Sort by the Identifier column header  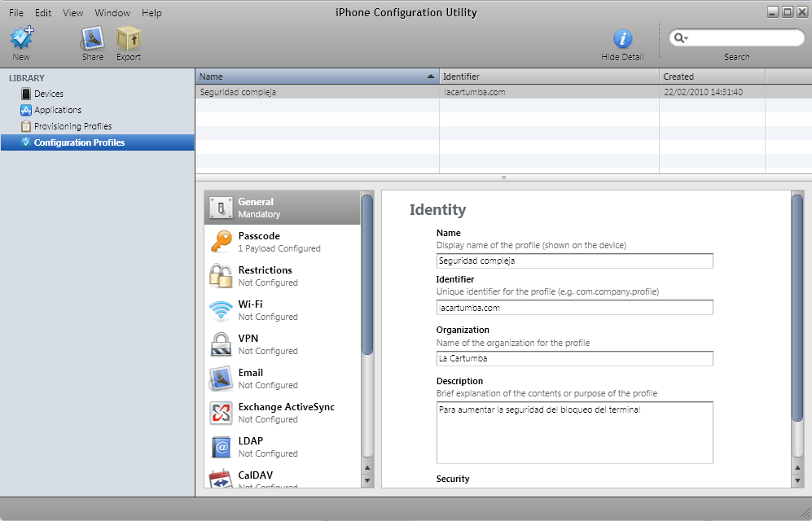pos(549,77)
